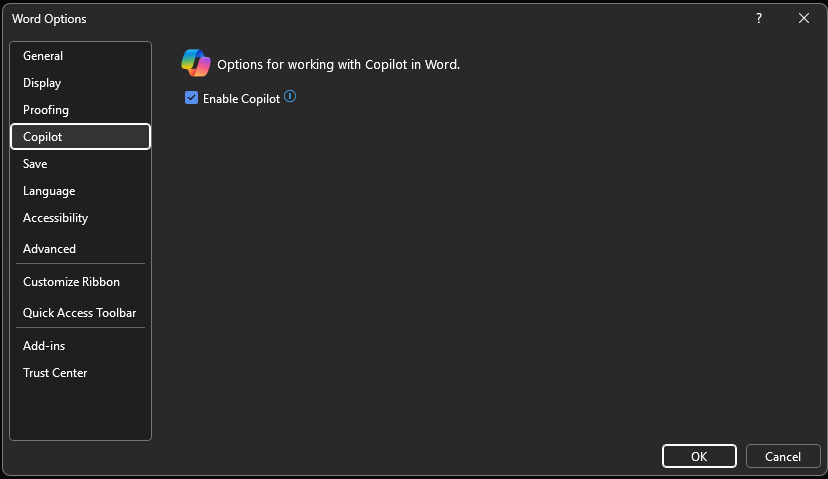The height and width of the screenshot is (479, 828).
Task: Close the Word Options dialog
Action: (804, 18)
